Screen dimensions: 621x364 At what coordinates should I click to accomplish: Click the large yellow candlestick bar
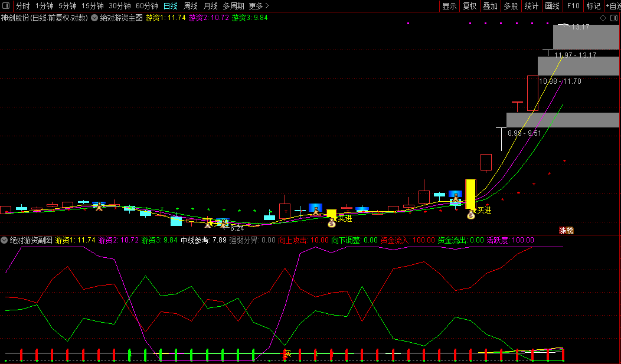[471, 194]
